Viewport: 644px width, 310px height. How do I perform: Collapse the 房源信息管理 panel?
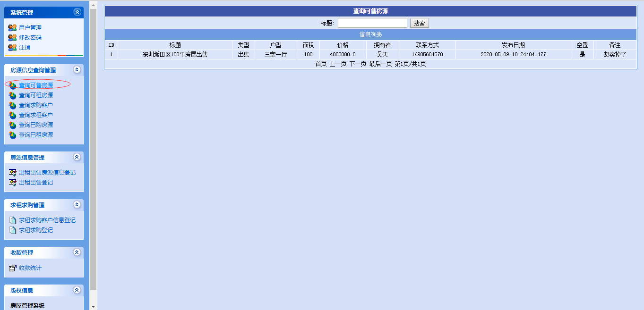click(x=77, y=157)
